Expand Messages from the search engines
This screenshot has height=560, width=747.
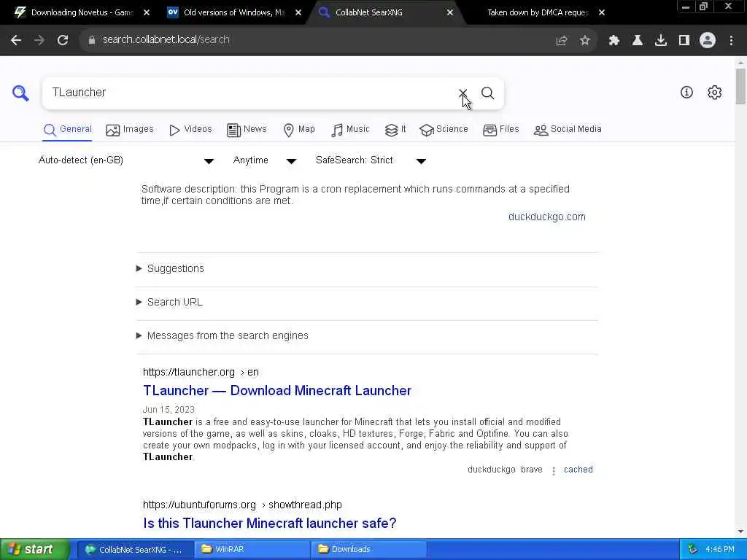[222, 335]
